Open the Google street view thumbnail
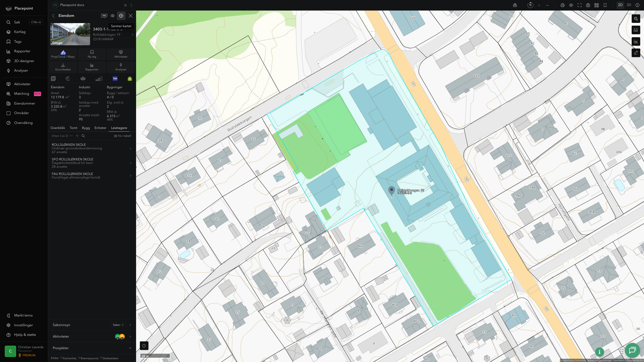Image resolution: width=644 pixels, height=362 pixels. pos(70,34)
